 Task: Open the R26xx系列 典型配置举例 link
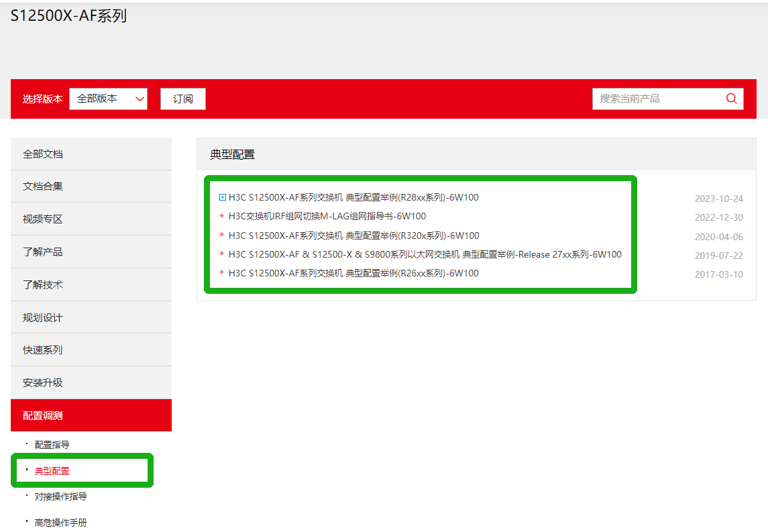coord(353,273)
